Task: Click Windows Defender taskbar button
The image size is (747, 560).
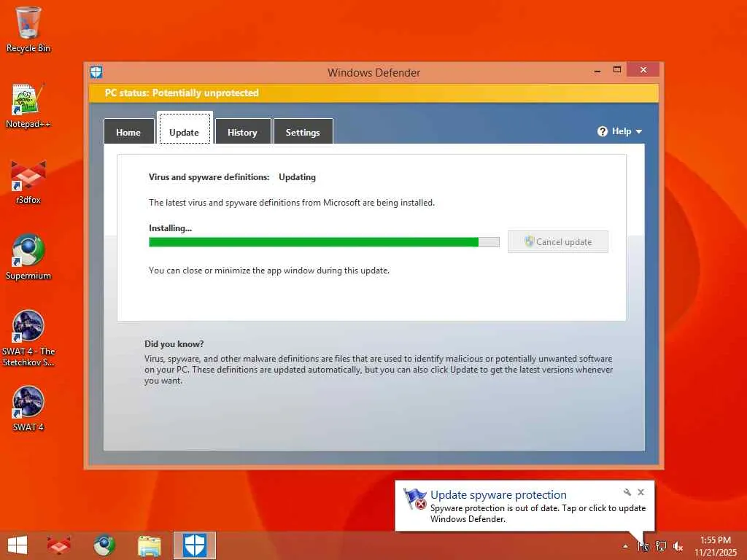Action: coord(195,545)
